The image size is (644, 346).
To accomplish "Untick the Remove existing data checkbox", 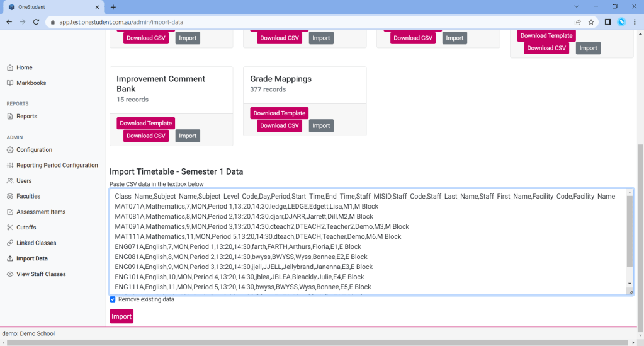I will point(113,299).
